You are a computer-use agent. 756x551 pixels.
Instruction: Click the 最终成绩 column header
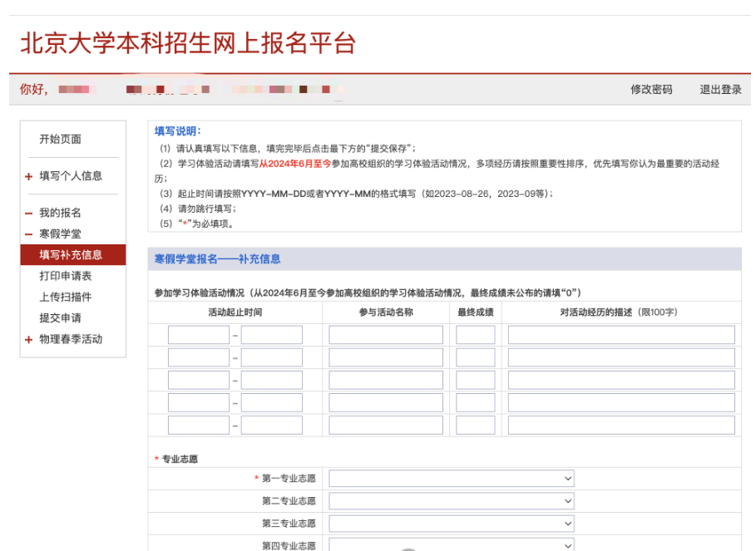click(x=476, y=312)
